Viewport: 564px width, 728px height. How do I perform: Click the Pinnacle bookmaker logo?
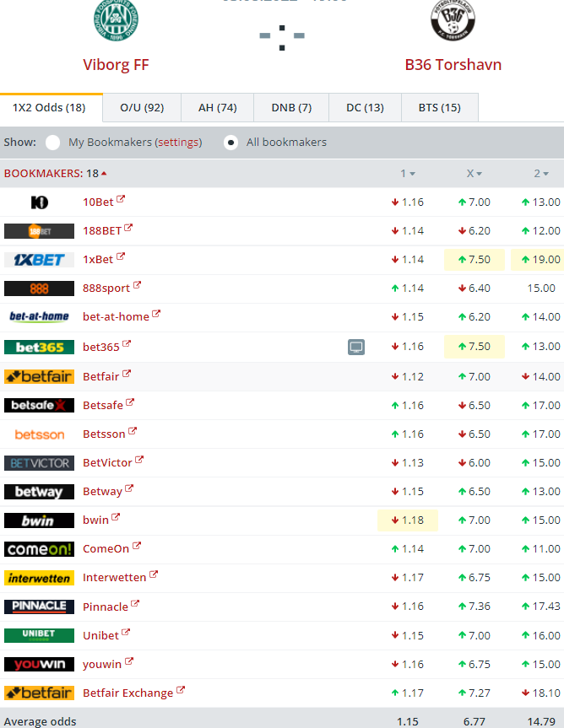[39, 607]
